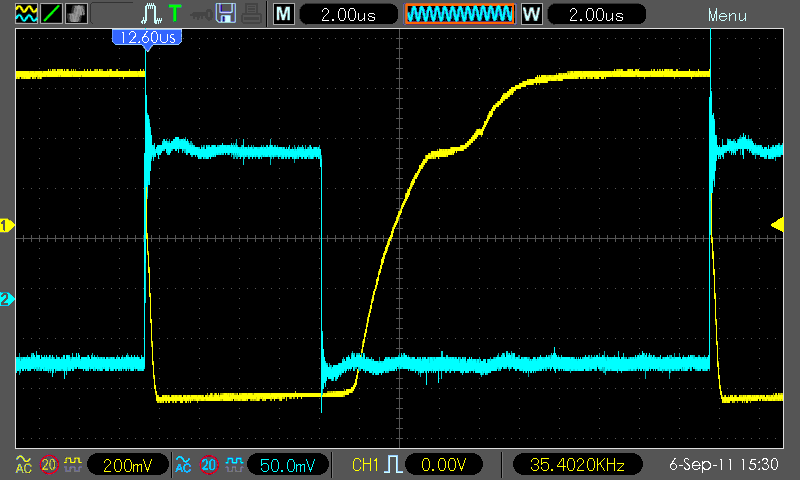Select the main timebase 2.00us value next to M
This screenshot has height=480, width=800.
(348, 15)
